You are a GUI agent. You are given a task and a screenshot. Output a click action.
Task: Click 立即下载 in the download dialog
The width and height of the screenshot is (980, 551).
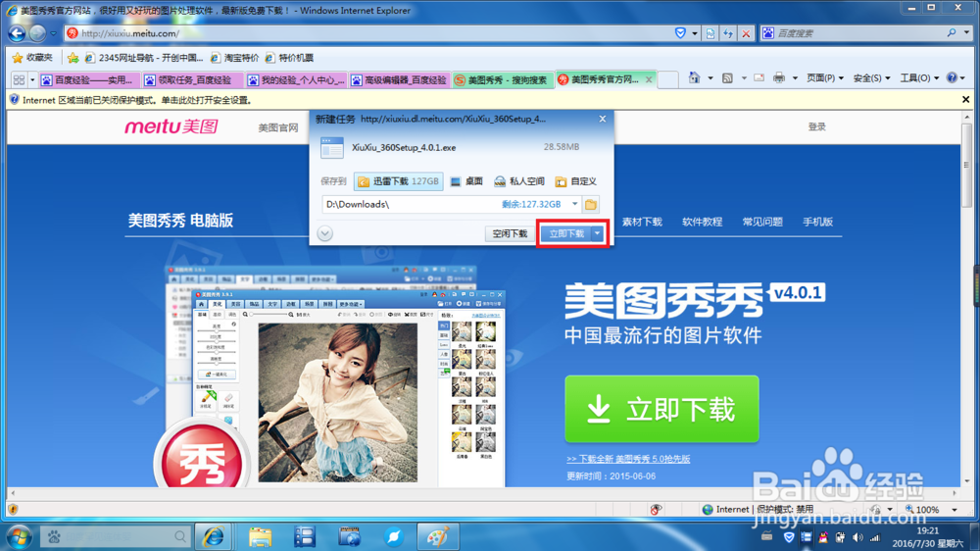click(566, 233)
